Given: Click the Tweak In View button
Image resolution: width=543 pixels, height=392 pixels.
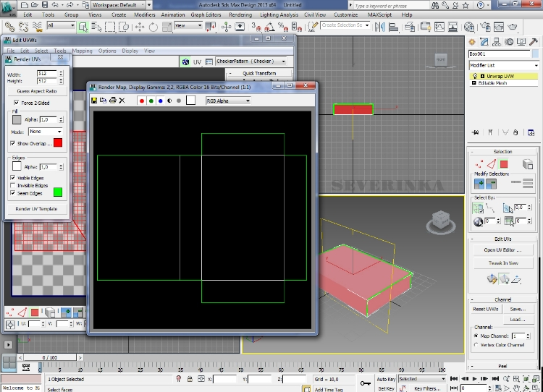Looking at the screenshot, I should [x=503, y=263].
